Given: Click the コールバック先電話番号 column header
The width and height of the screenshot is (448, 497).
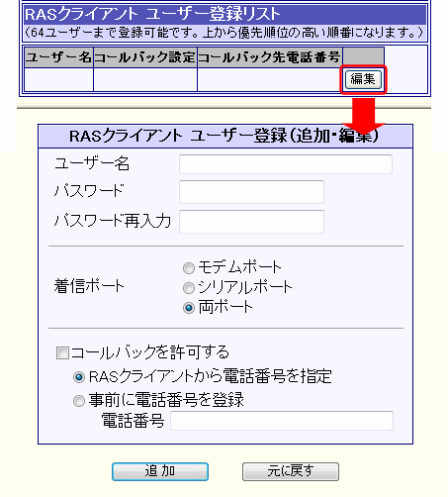Looking at the screenshot, I should click(270, 57).
